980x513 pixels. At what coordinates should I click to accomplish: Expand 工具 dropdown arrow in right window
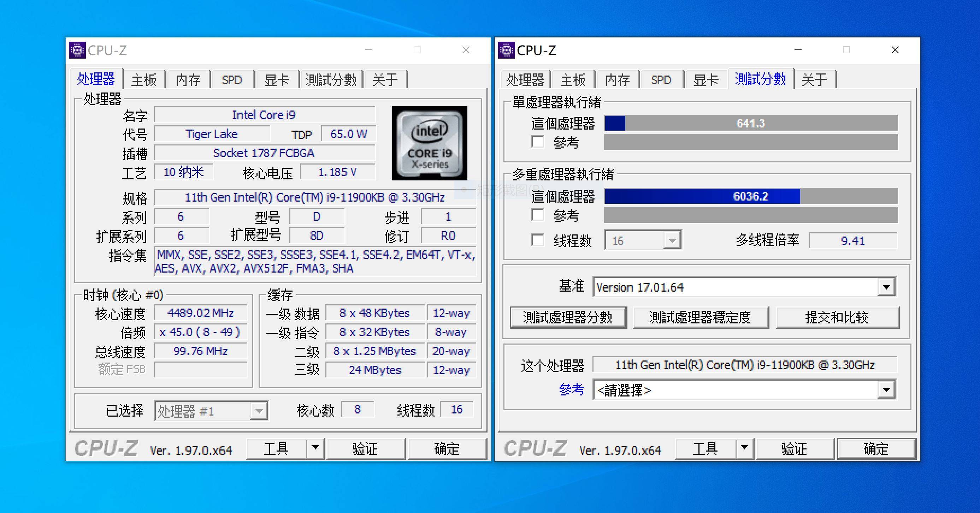click(x=744, y=448)
